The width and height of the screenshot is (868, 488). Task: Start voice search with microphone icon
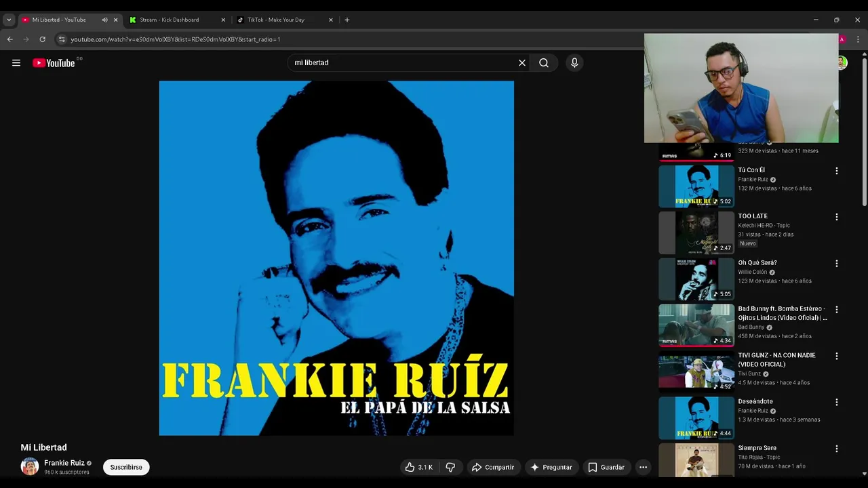[x=574, y=63]
